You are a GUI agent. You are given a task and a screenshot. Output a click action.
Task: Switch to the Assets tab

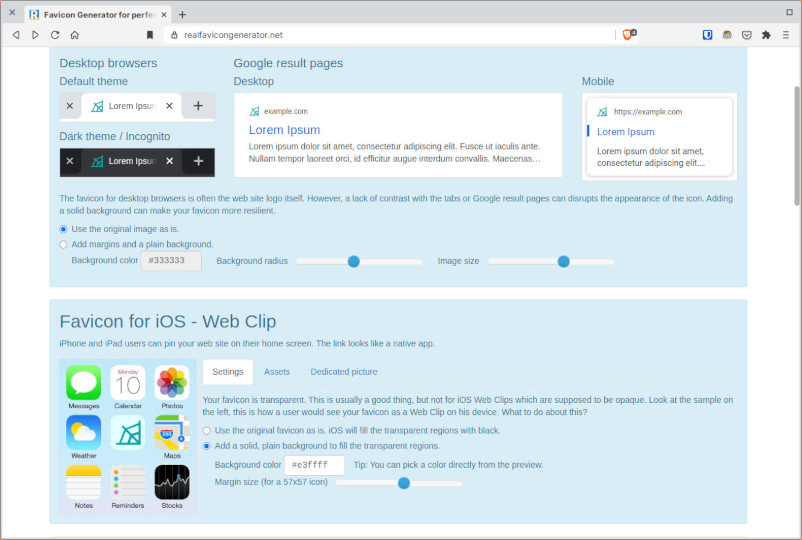277,372
